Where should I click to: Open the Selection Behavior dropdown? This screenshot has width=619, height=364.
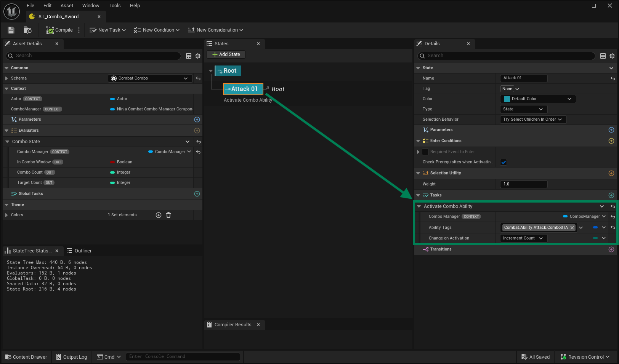532,120
